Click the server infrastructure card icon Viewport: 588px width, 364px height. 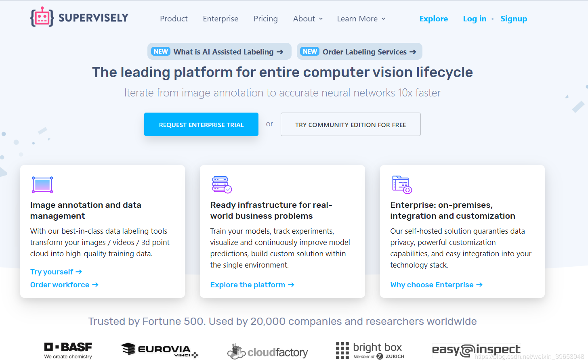(222, 185)
